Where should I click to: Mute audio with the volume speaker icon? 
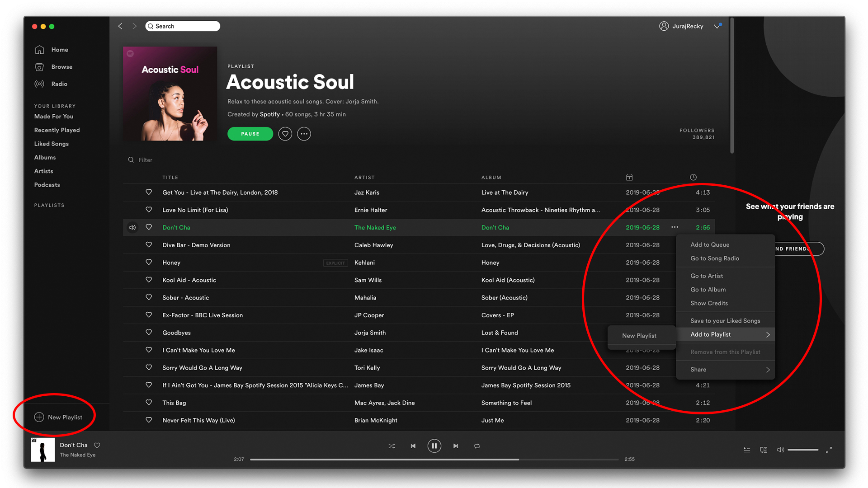pos(780,450)
